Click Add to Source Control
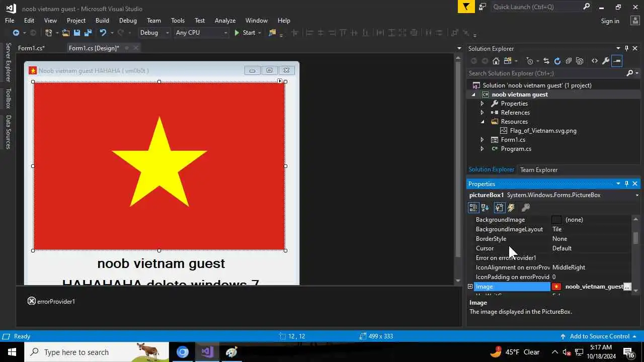Image resolution: width=644 pixels, height=362 pixels. 599,336
